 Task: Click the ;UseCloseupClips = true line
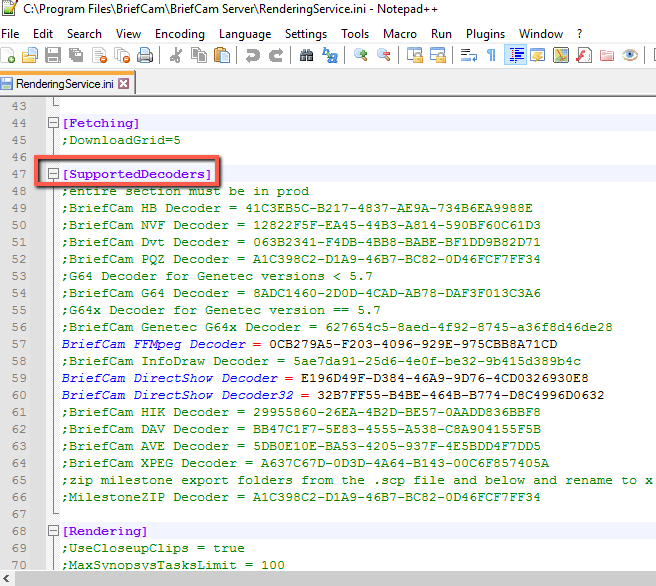[153, 548]
